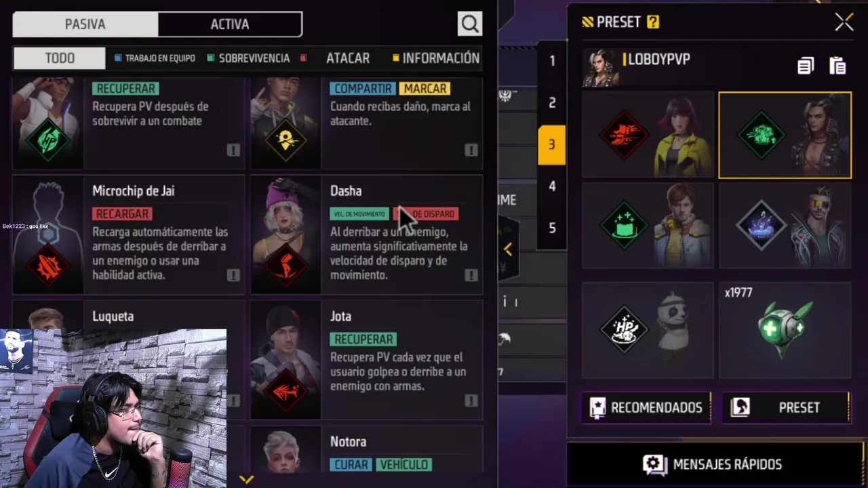The image size is (868, 488).
Task: Select the panda pet skill slot
Action: coord(648,330)
